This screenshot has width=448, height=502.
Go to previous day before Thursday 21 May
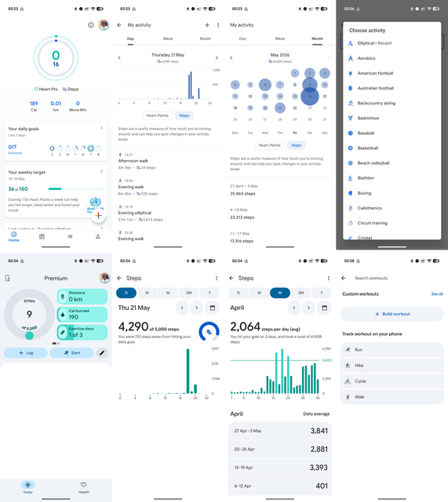tap(119, 58)
